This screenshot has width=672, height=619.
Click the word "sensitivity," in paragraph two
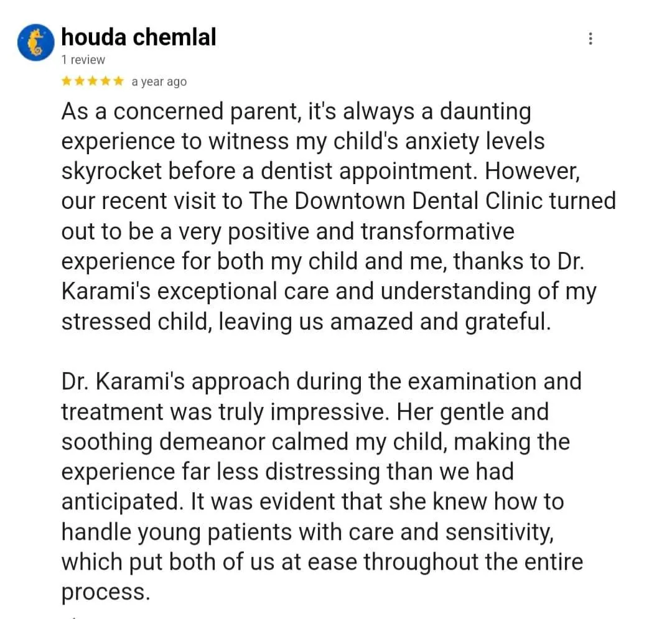pyautogui.click(x=499, y=533)
